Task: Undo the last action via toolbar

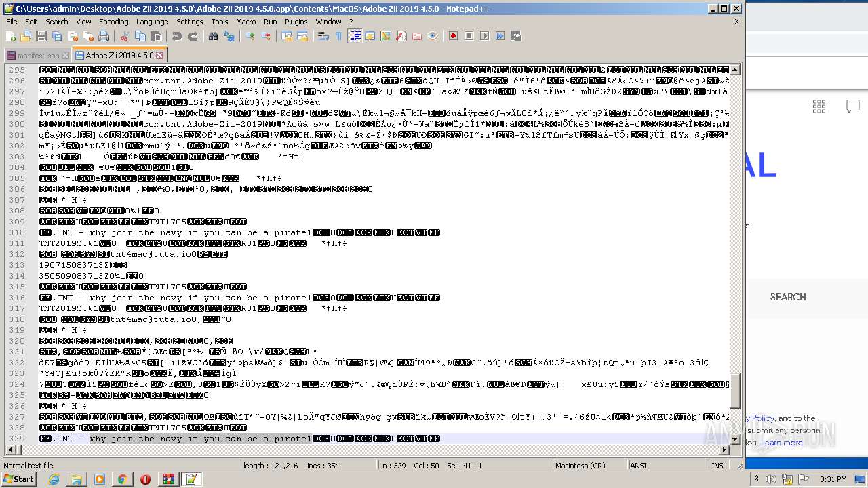Action: pyautogui.click(x=176, y=36)
